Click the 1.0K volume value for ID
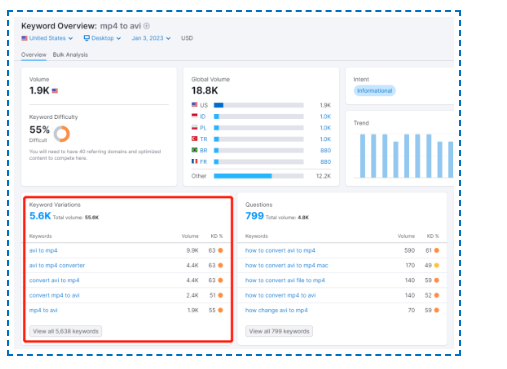This screenshot has width=507, height=369. [x=325, y=117]
